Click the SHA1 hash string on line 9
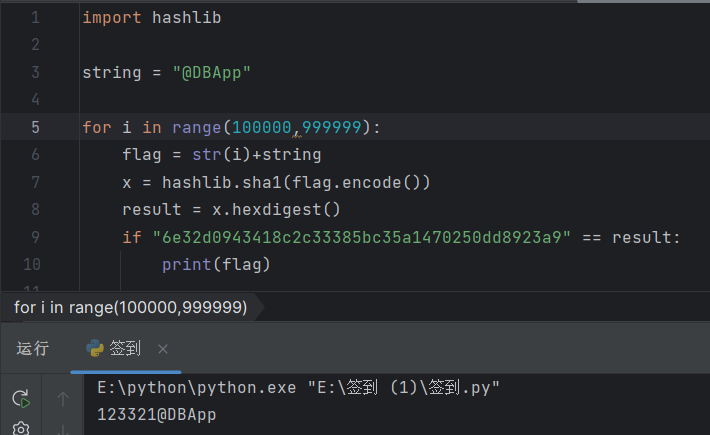710x435 pixels. click(x=362, y=237)
